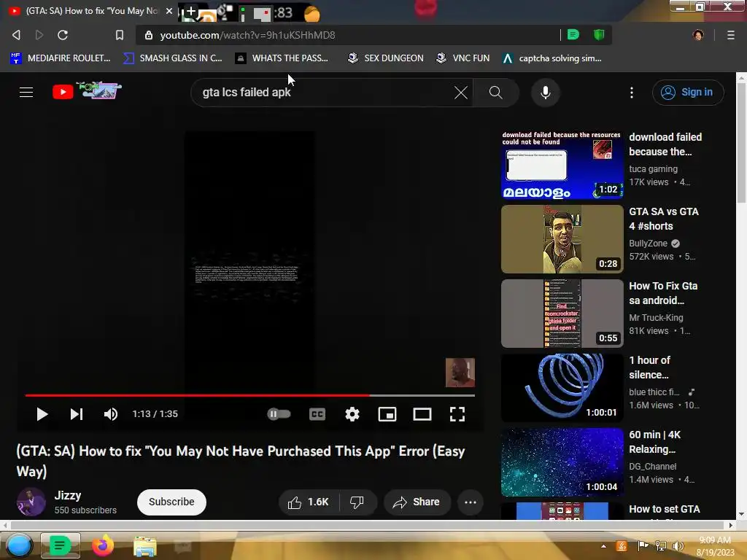
Task: Switch to theater mode
Action: (x=422, y=414)
